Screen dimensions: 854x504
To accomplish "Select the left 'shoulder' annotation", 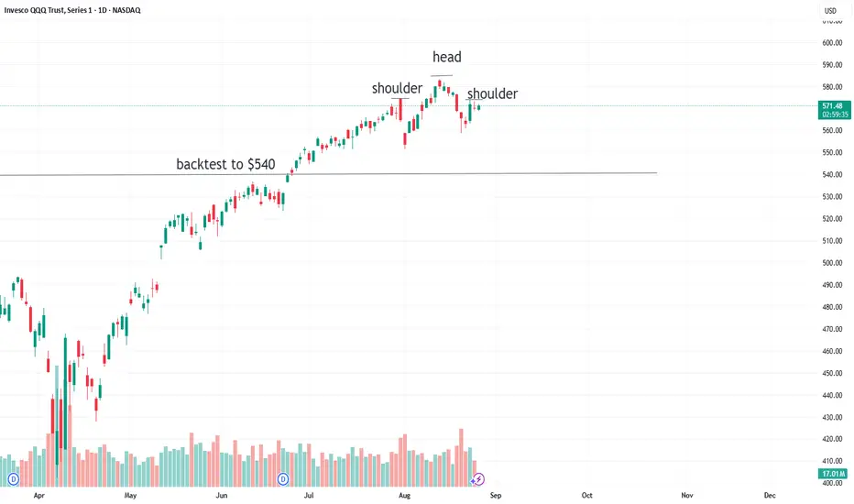I will (397, 88).
